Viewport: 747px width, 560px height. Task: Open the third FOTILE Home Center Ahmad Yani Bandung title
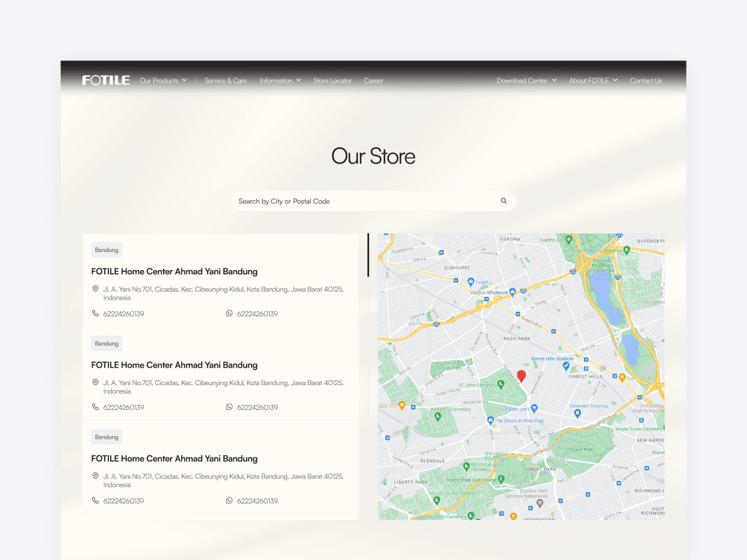pyautogui.click(x=174, y=458)
